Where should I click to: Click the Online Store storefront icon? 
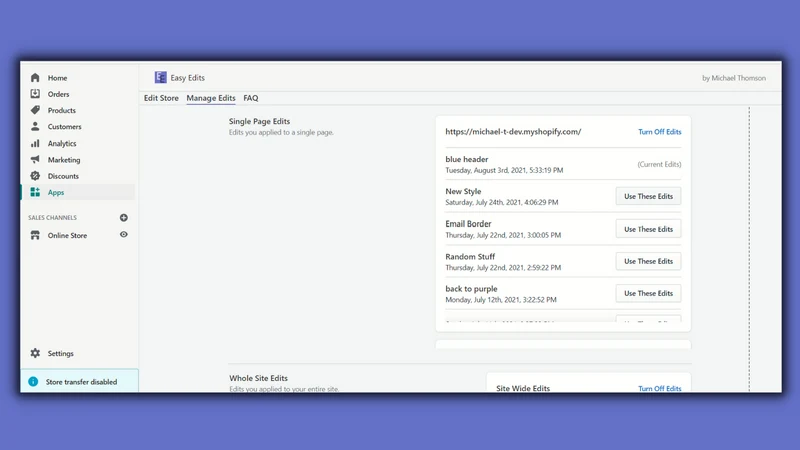click(x=35, y=235)
